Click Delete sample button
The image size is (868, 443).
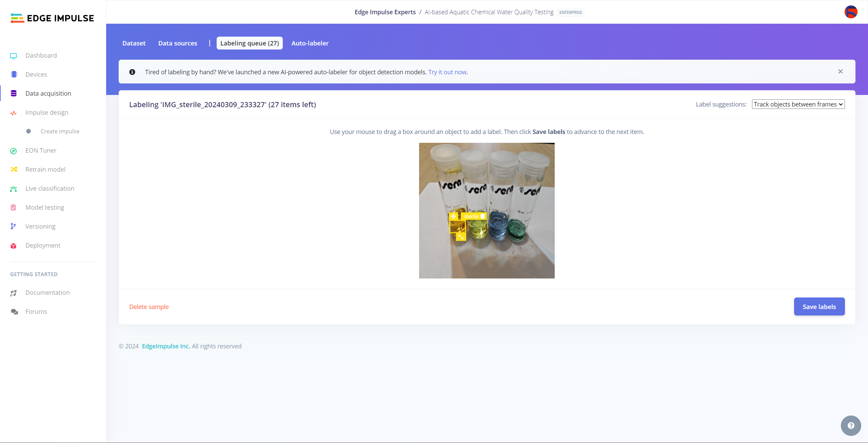click(149, 306)
